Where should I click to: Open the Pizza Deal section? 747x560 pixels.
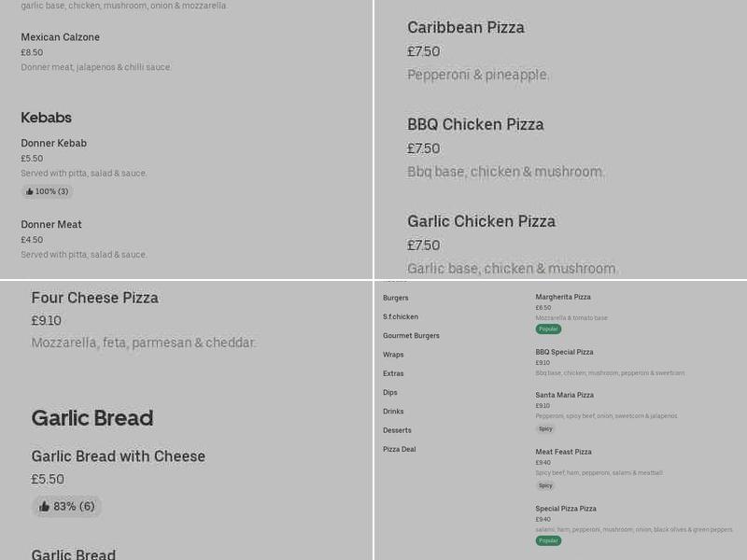(x=398, y=449)
